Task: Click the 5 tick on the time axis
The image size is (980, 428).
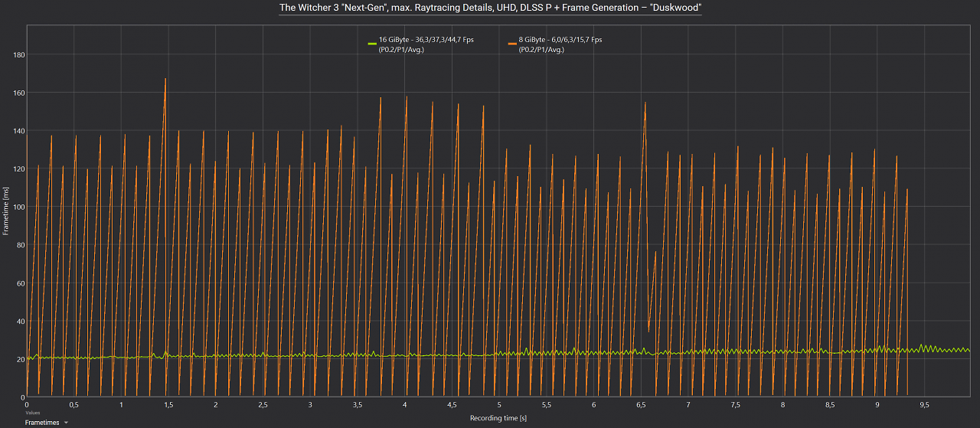Action: click(499, 404)
